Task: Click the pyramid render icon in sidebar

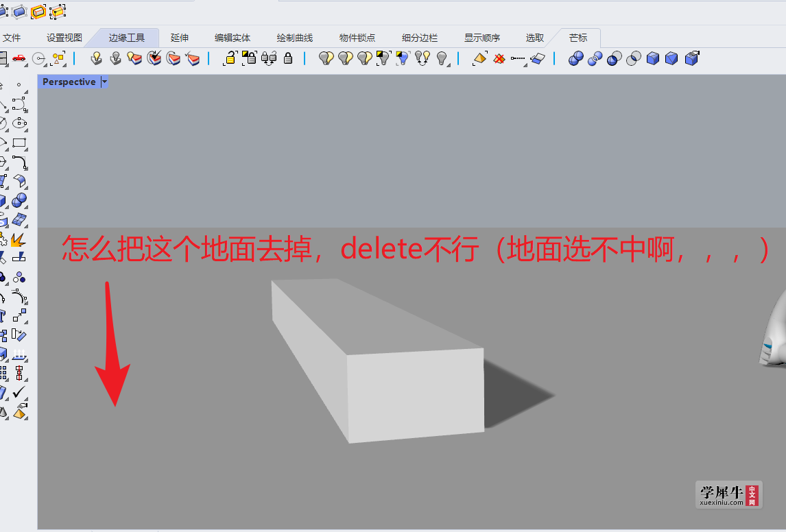Action: click(x=19, y=412)
